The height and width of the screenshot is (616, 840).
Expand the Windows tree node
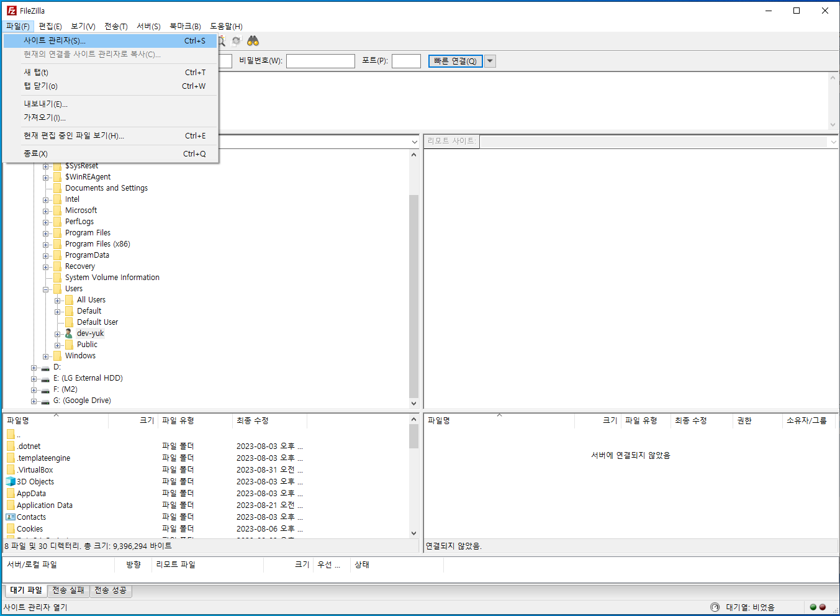[x=45, y=356]
